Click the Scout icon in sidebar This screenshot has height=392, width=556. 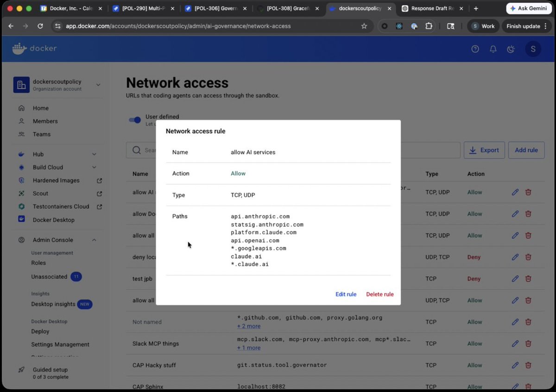pyautogui.click(x=21, y=193)
